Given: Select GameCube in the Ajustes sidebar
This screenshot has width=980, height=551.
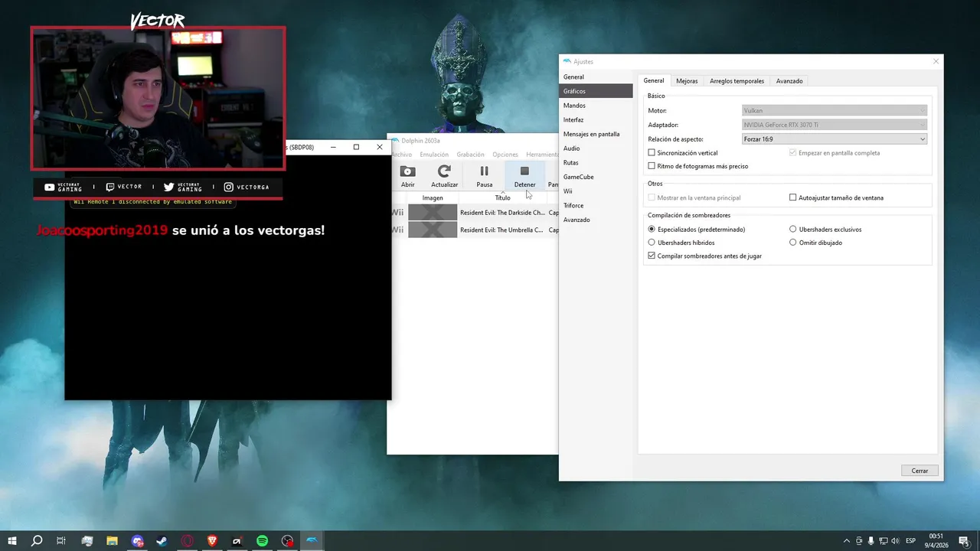Looking at the screenshot, I should [596, 177].
